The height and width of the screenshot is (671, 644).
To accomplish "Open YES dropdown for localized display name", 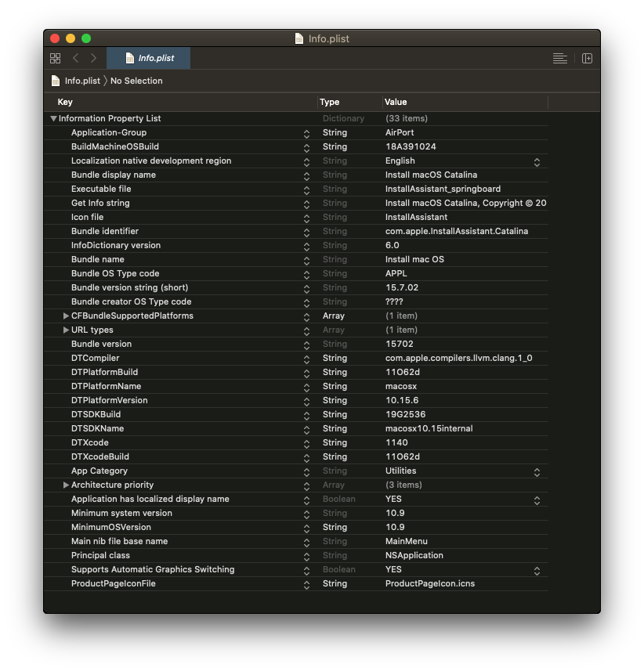I will coord(537,500).
